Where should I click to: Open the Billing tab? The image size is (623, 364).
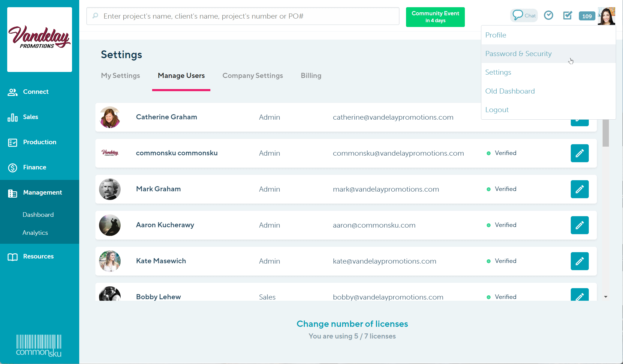point(311,76)
